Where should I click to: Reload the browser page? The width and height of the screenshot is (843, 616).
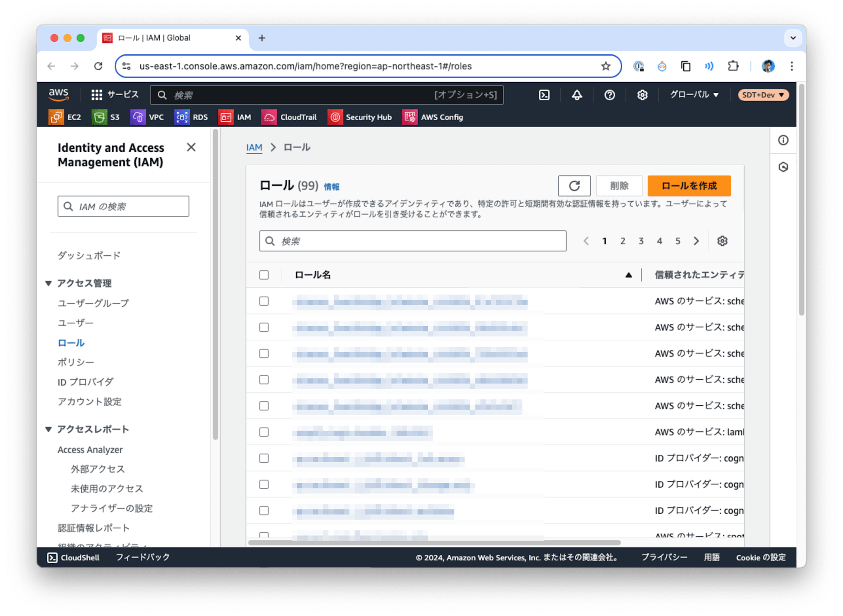click(98, 66)
